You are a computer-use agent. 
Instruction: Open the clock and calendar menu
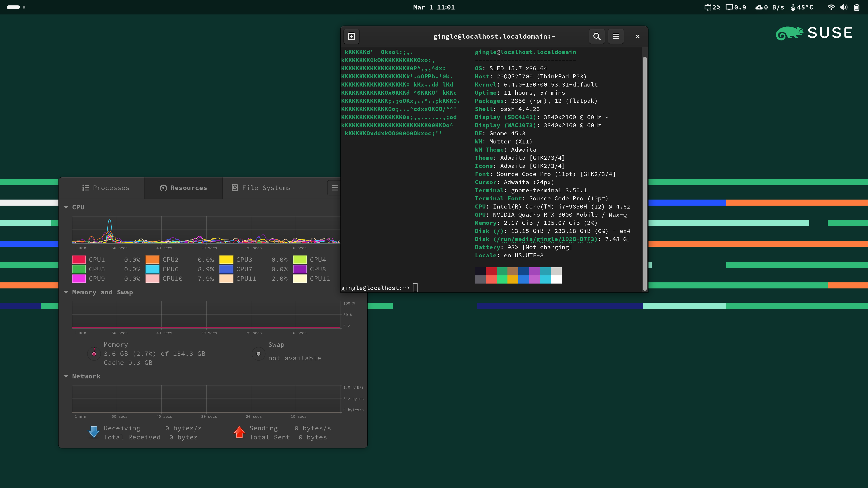(434, 7)
